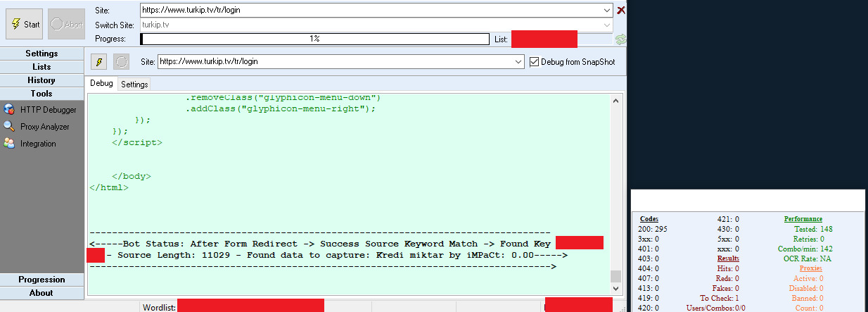Viewport: 868px width, 312px height.
Task: Click the Integration people icon
Action: (x=9, y=144)
